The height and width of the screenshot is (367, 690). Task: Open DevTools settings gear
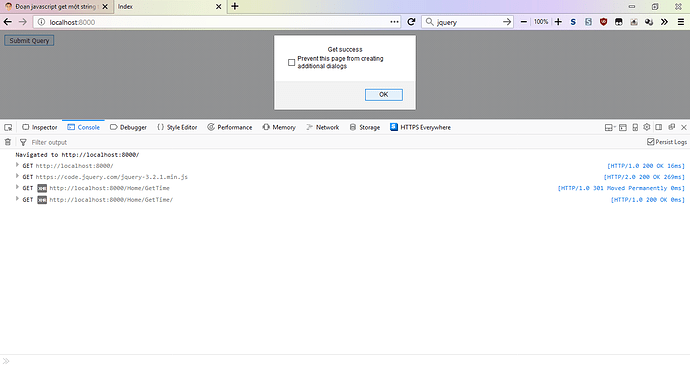click(x=646, y=127)
